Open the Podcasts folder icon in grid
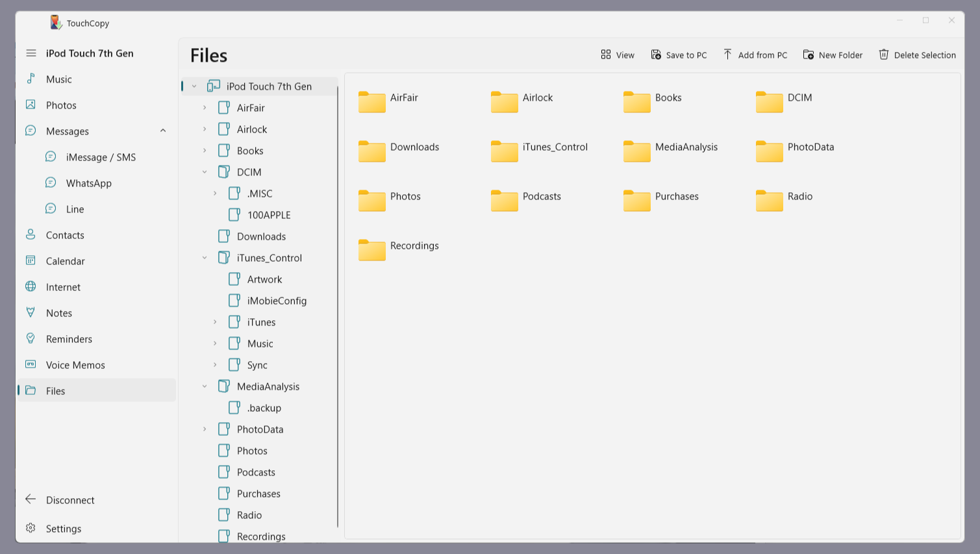The image size is (980, 554). tap(505, 200)
